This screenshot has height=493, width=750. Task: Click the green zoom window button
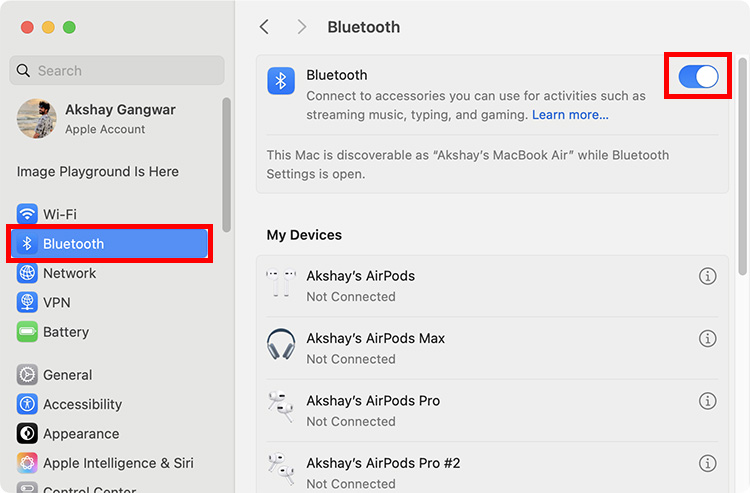(69, 27)
